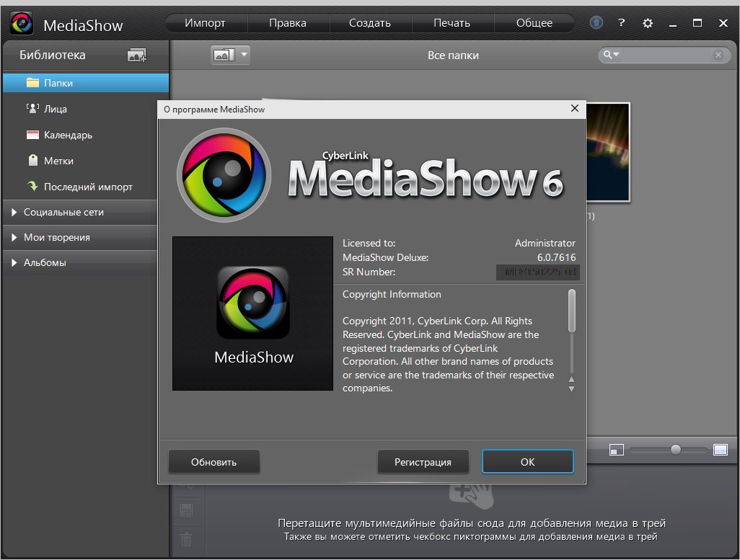Click the SR Number label
This screenshot has width=740, height=560.
369,272
